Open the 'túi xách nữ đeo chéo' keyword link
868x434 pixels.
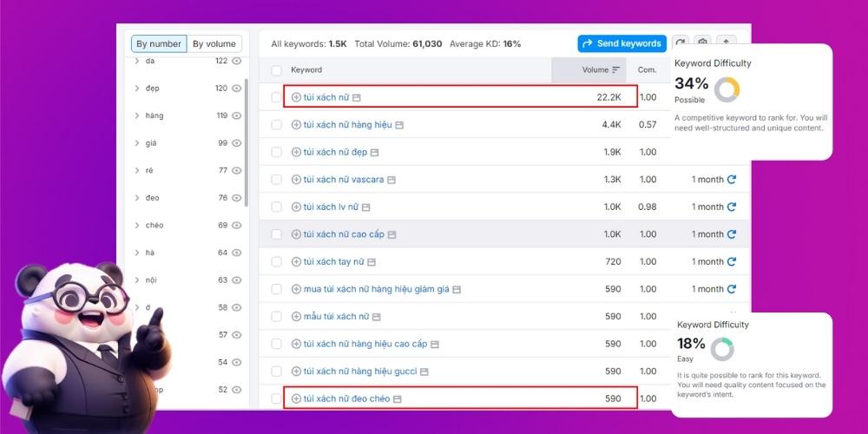point(346,398)
